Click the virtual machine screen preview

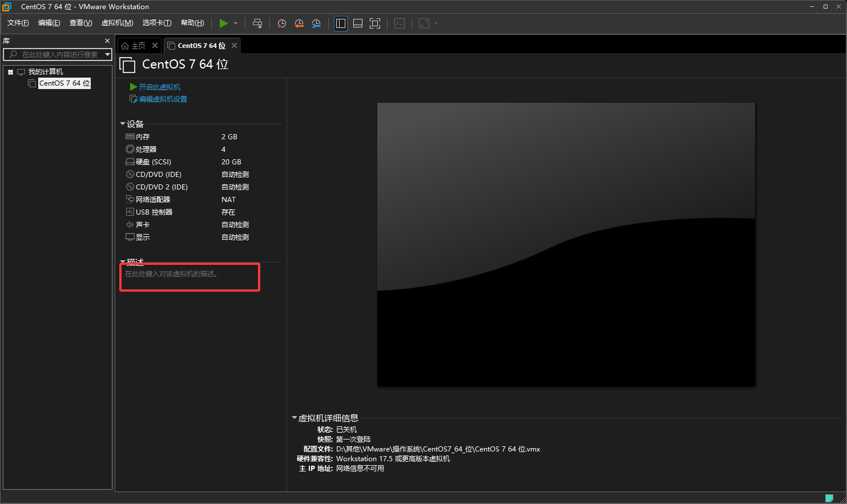(566, 245)
